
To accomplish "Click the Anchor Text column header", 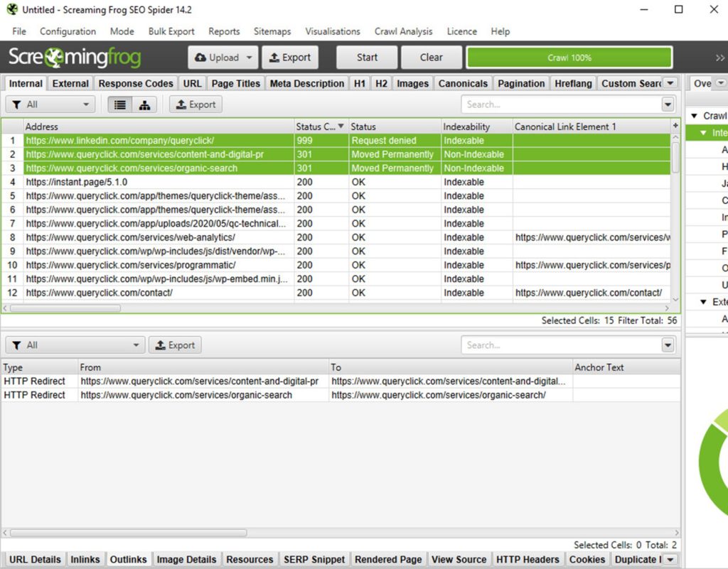I will 626,367.
